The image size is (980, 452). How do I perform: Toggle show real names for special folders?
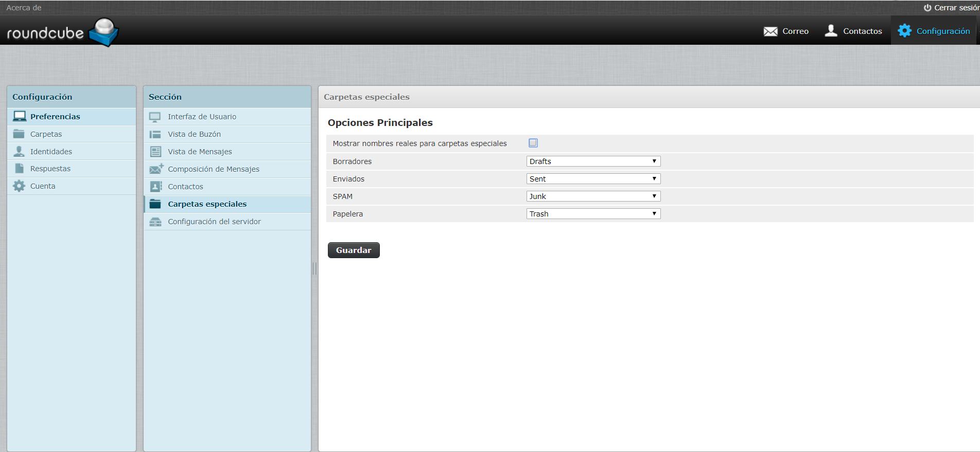coord(533,143)
